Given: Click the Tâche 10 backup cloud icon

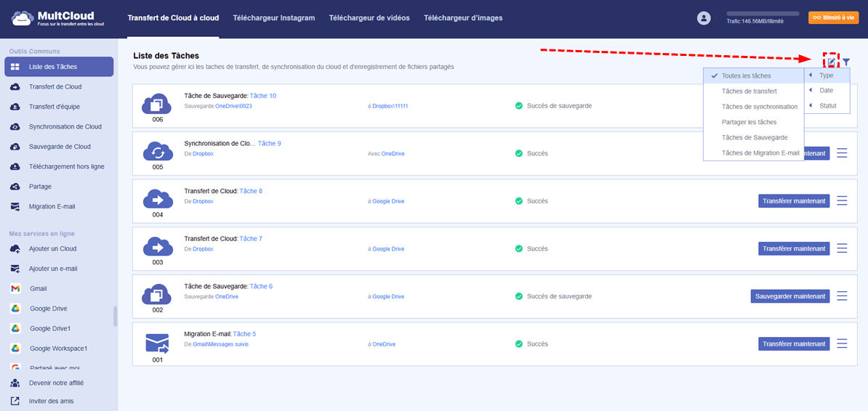Looking at the screenshot, I should [x=157, y=104].
